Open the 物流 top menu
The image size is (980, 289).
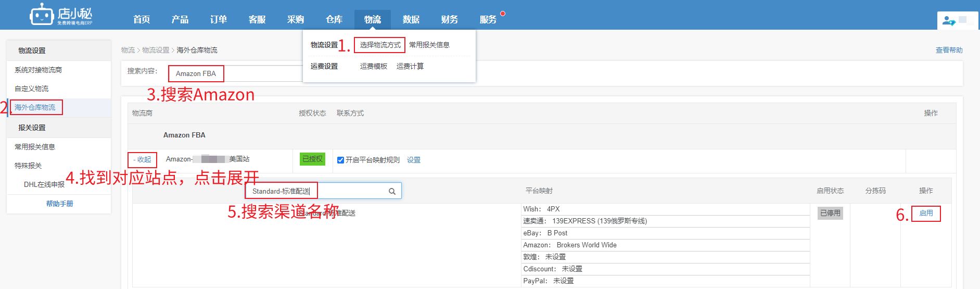(372, 19)
